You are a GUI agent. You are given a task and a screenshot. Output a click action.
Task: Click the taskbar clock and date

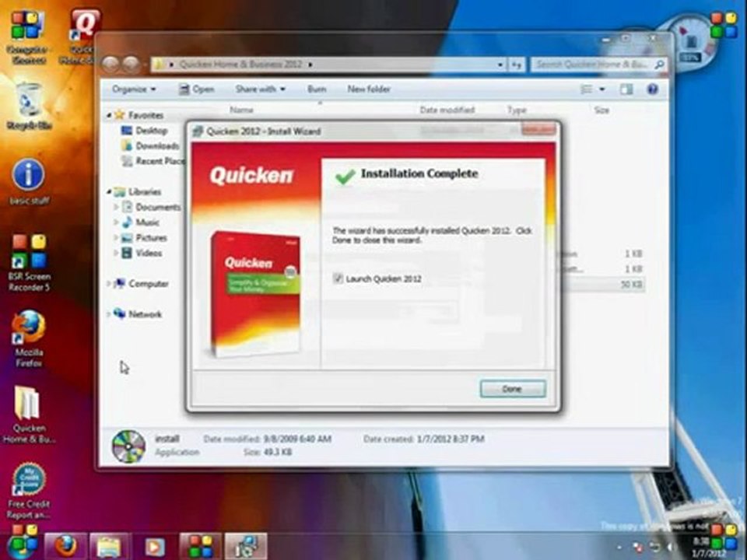707,547
